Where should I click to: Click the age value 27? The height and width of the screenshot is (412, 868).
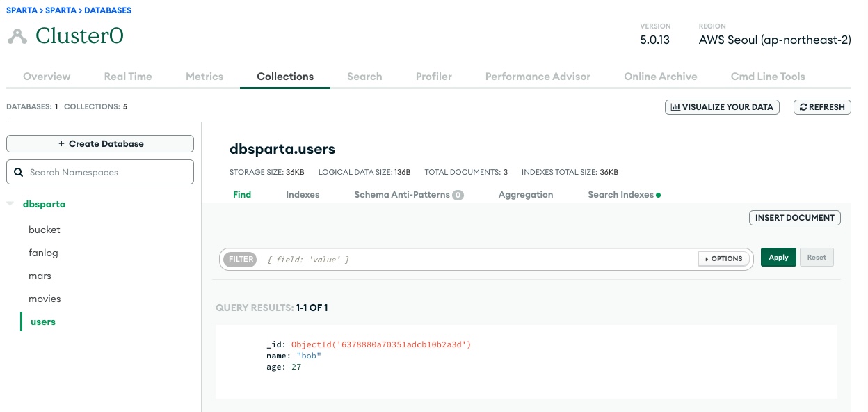(x=296, y=367)
